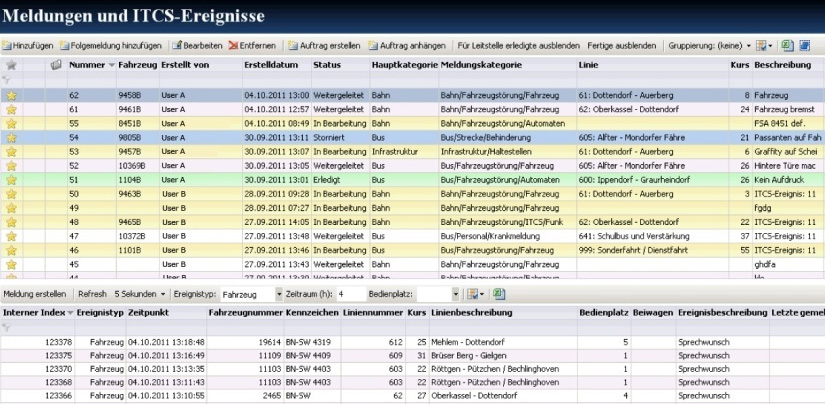Image resolution: width=825 pixels, height=404 pixels.
Task: Toggle the star on row number 46
Action: tap(11, 250)
